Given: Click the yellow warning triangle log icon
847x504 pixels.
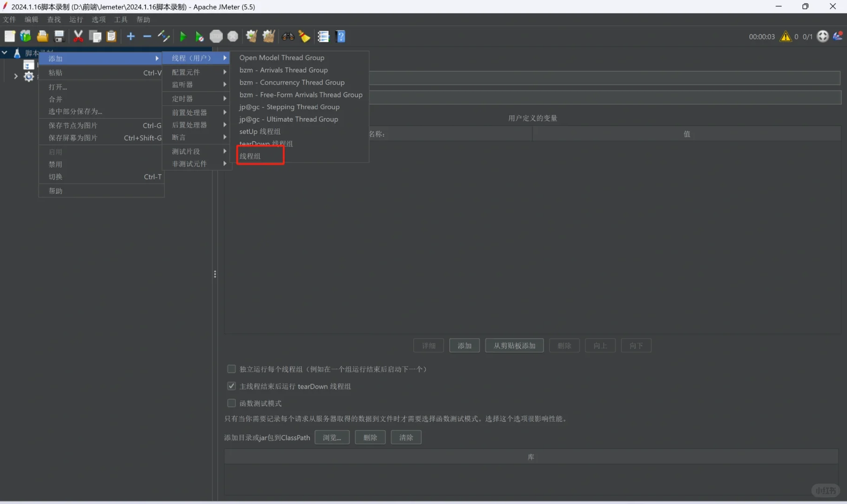Looking at the screenshot, I should (786, 36).
